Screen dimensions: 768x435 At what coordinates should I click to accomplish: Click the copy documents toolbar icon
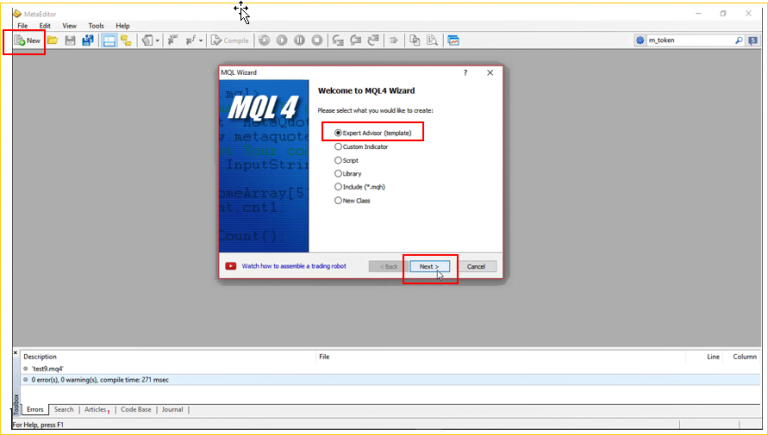[x=415, y=41]
